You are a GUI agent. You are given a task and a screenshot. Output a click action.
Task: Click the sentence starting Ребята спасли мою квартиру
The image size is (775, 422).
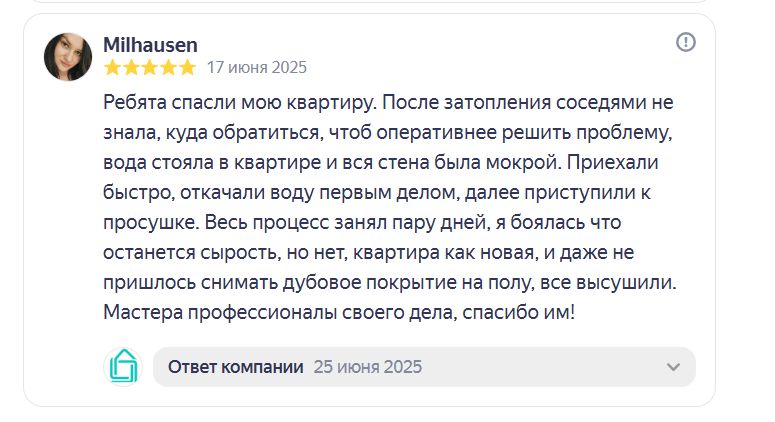(240, 103)
